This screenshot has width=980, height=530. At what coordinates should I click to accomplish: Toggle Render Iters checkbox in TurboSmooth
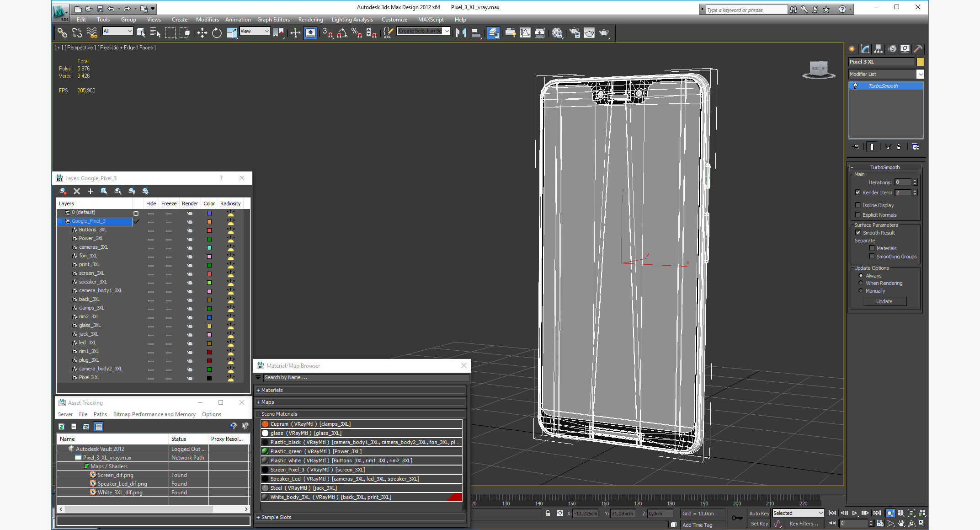[858, 193]
